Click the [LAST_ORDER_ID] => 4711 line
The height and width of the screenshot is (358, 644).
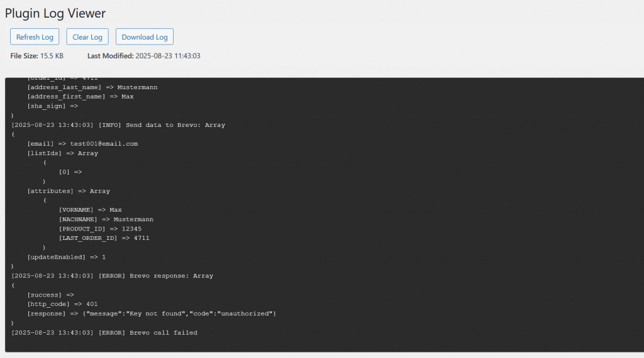tap(104, 238)
